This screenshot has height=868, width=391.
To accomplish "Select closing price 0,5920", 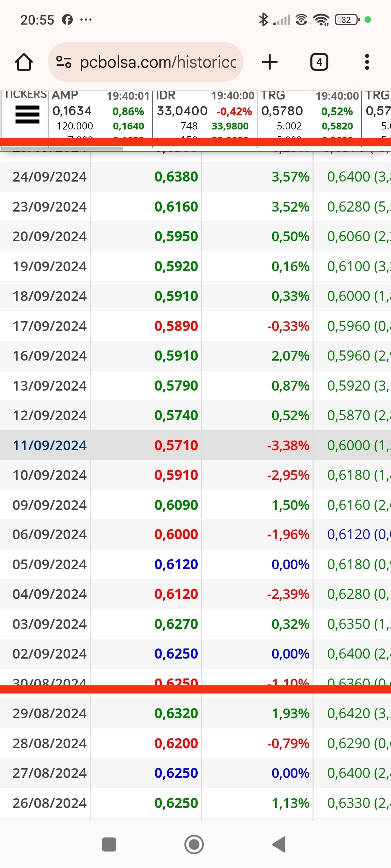I will [x=176, y=267].
